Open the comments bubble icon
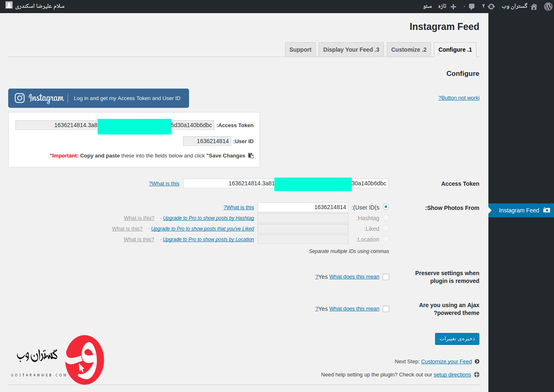This screenshot has height=392, width=554. pyautogui.click(x=472, y=7)
